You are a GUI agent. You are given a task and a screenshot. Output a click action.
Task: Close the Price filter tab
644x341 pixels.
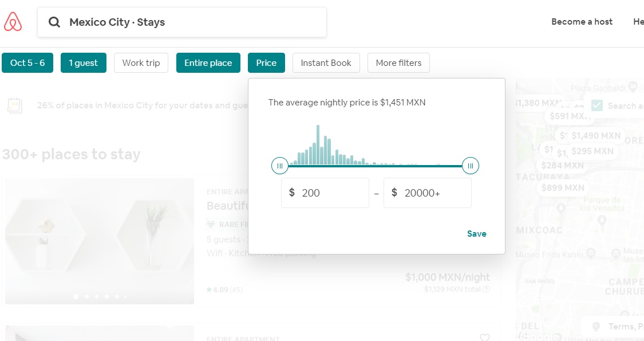point(266,63)
